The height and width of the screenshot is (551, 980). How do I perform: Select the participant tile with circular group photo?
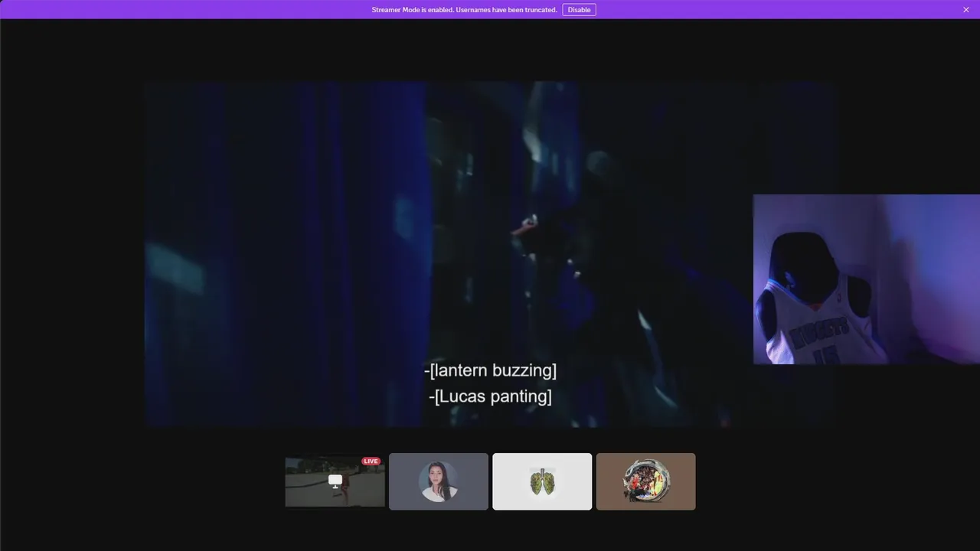[645, 481]
